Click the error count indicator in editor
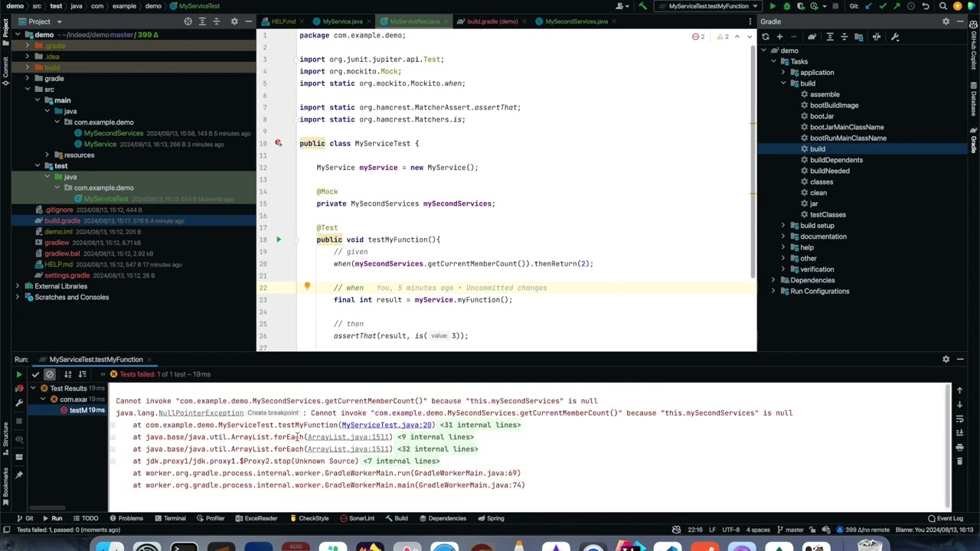Viewport: 980px width, 551px height. coord(698,37)
